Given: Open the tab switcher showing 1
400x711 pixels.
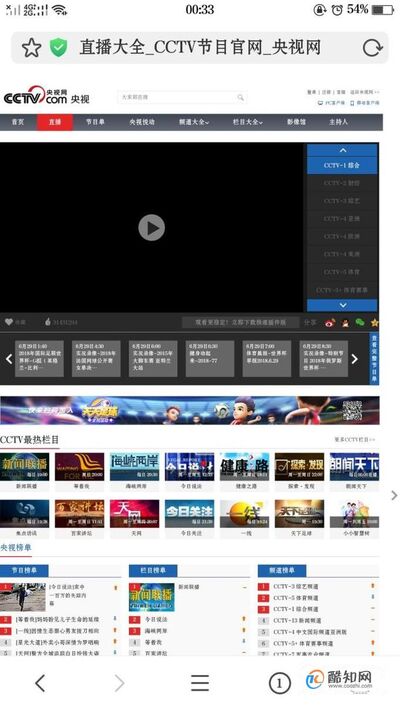Looking at the screenshot, I should tap(279, 683).
